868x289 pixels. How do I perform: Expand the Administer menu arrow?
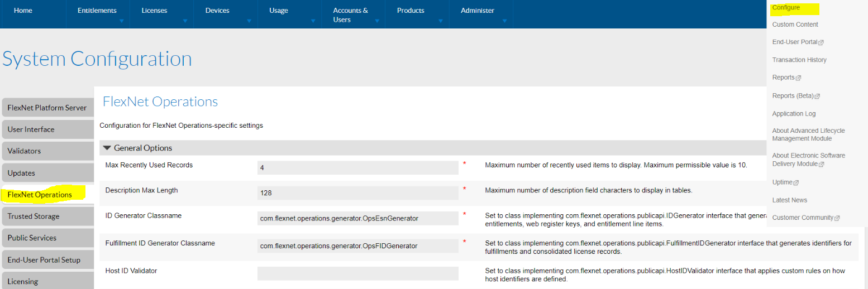point(504,21)
